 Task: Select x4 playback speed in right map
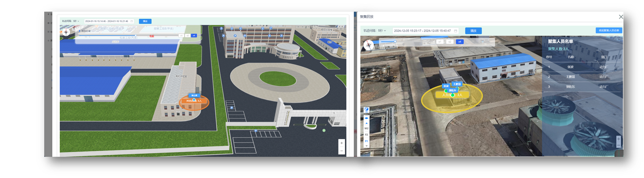pos(460,42)
